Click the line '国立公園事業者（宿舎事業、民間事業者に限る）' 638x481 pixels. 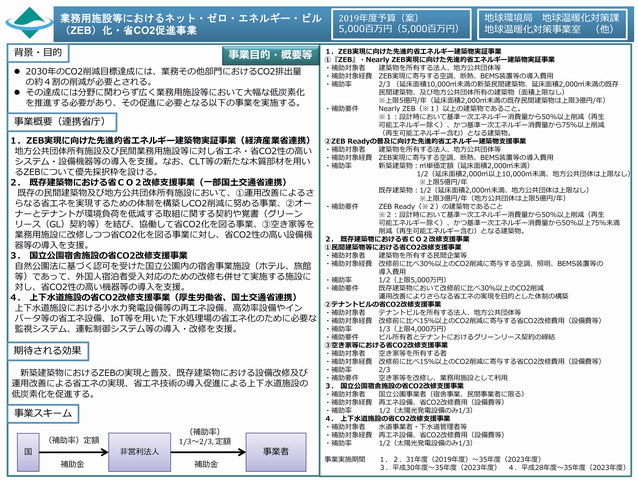[452, 394]
